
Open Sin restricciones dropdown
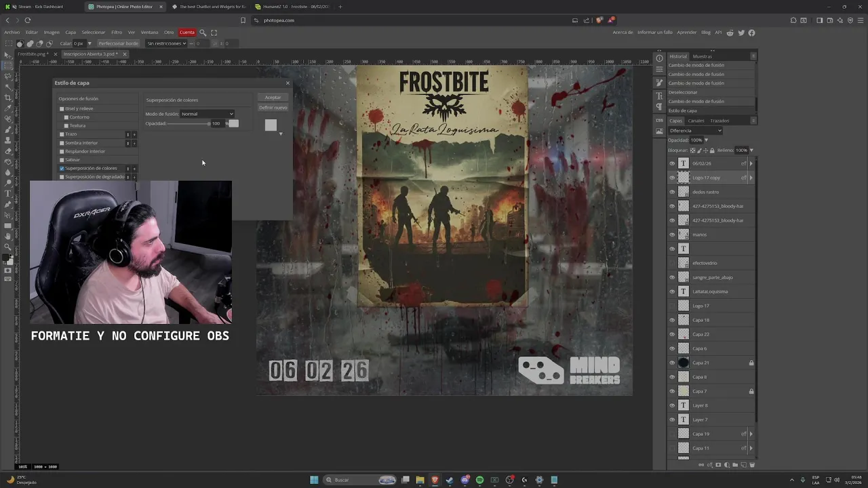[166, 43]
